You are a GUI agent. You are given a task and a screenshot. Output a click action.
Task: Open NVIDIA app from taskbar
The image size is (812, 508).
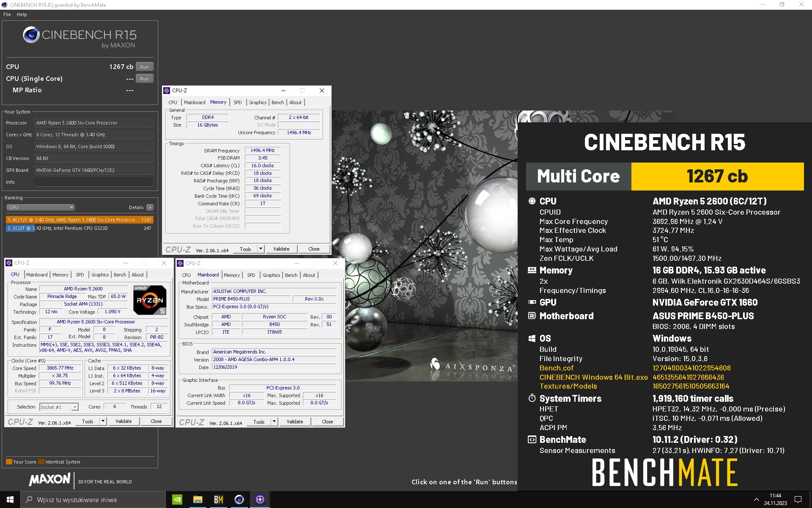click(177, 500)
